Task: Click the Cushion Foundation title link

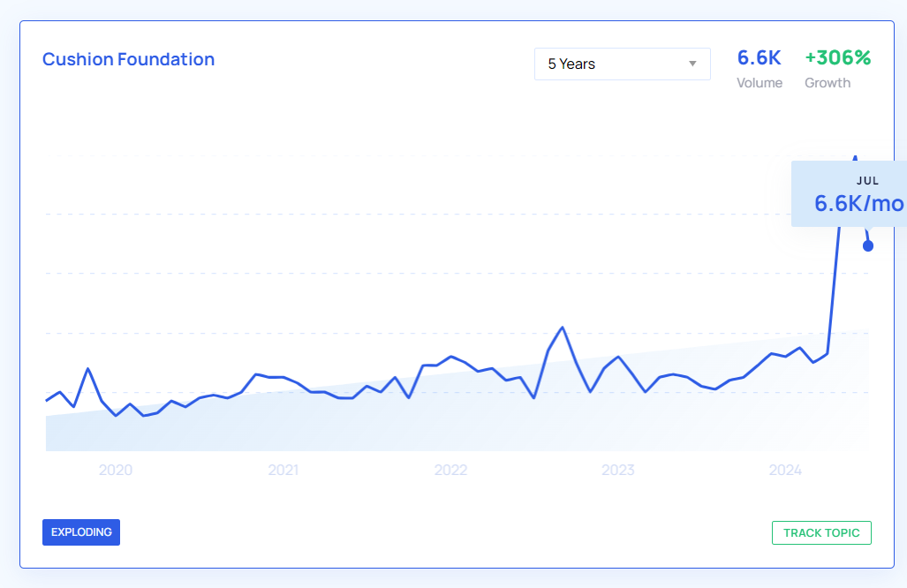Action: 129,59
